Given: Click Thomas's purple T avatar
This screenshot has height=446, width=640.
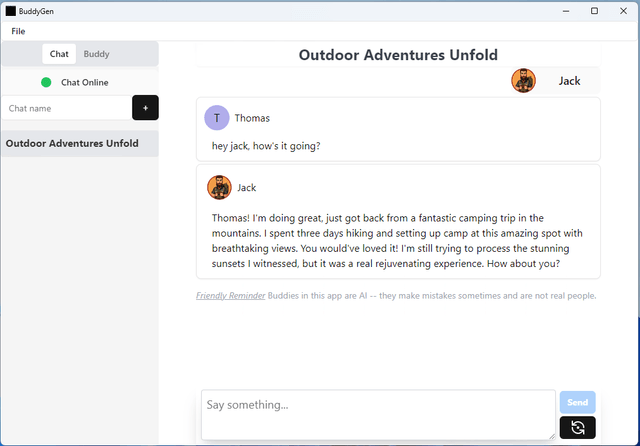Looking at the screenshot, I should click(x=217, y=118).
